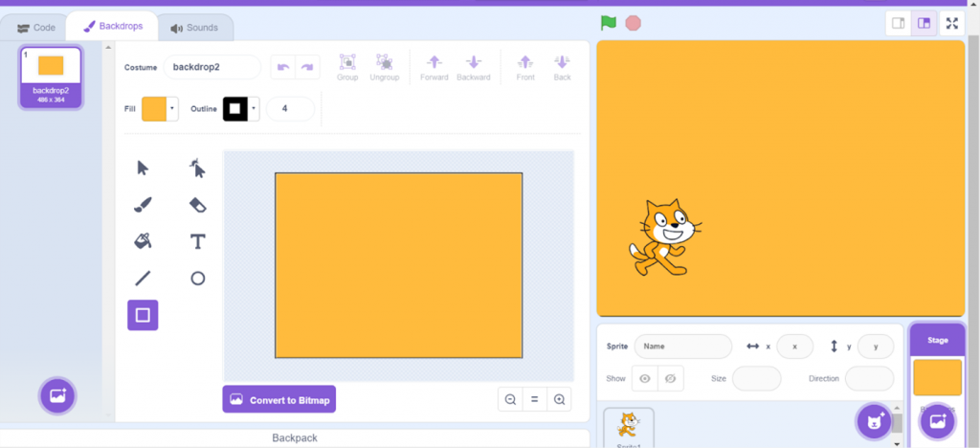The image size is (980, 448).
Task: Pick the Fill bucket tool
Action: tap(143, 240)
